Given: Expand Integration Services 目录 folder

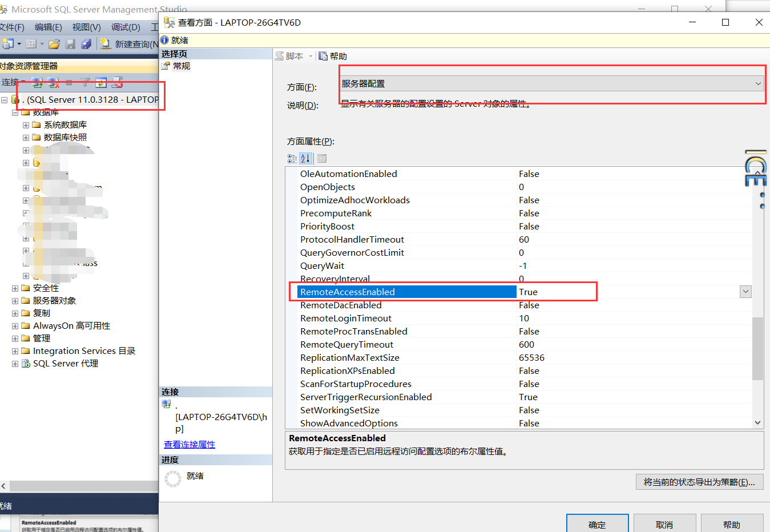Looking at the screenshot, I should (x=15, y=351).
